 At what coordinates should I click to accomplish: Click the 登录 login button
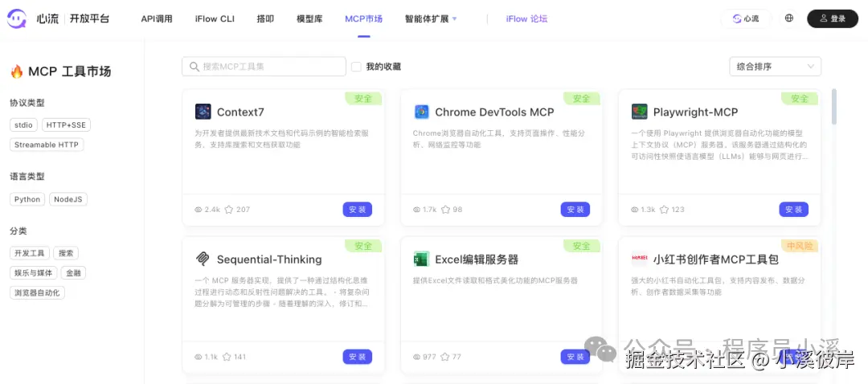pyautogui.click(x=833, y=18)
